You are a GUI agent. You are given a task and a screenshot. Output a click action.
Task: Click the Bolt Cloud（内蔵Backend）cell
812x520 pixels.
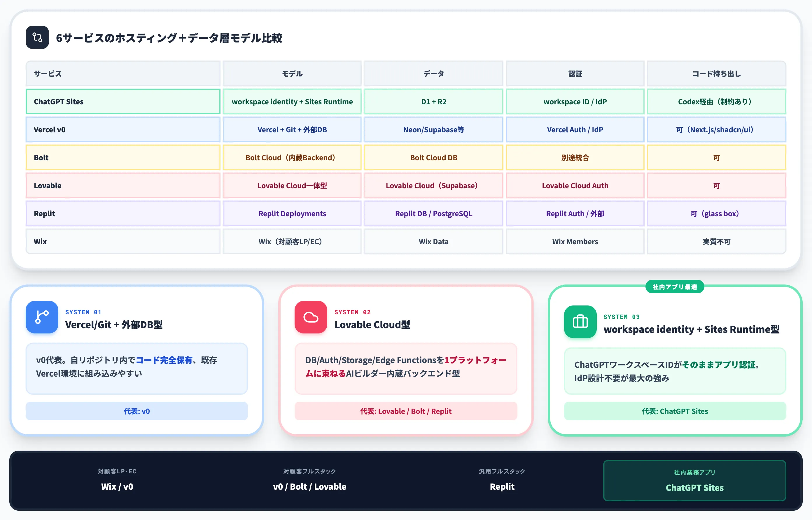click(x=292, y=158)
